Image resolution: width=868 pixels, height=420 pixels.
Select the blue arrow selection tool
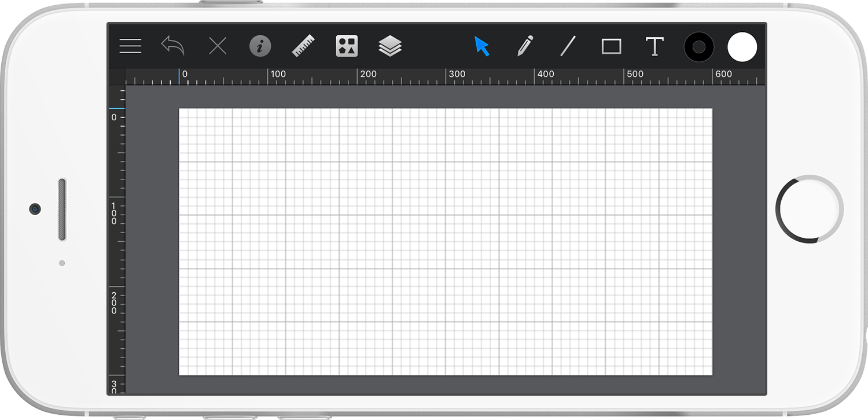click(x=481, y=46)
